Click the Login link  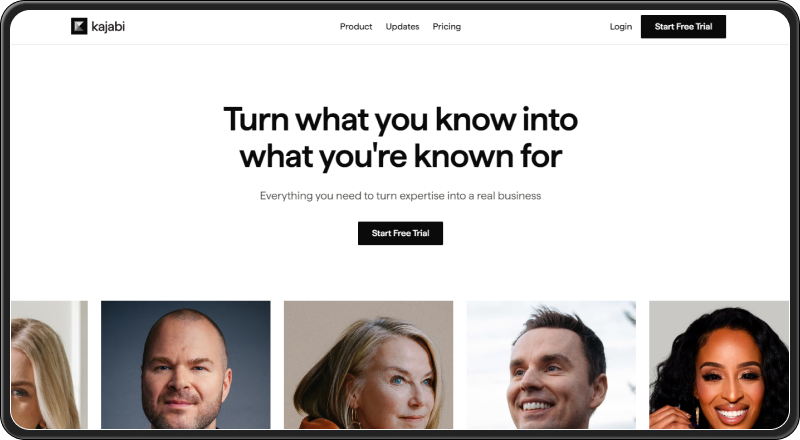coord(620,27)
